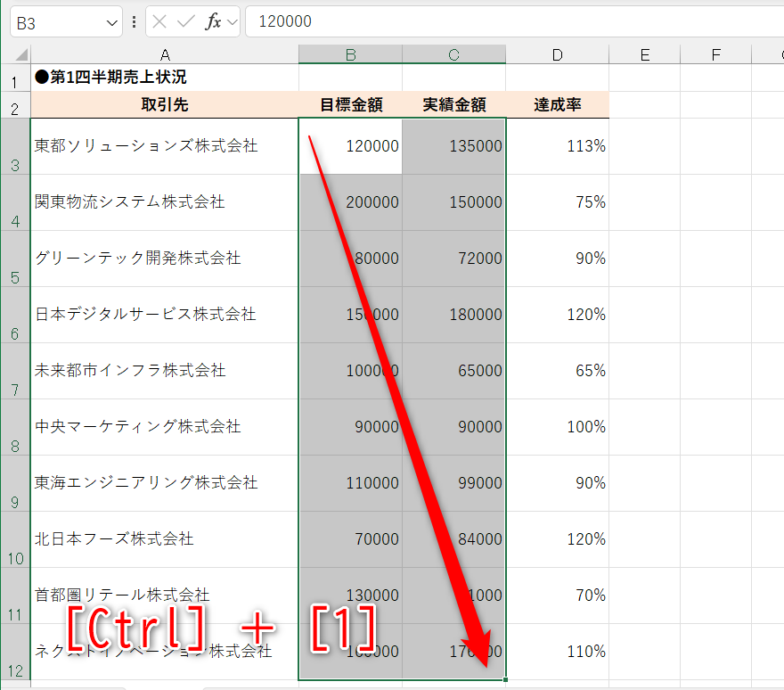Click cell with value 65000

tap(454, 371)
